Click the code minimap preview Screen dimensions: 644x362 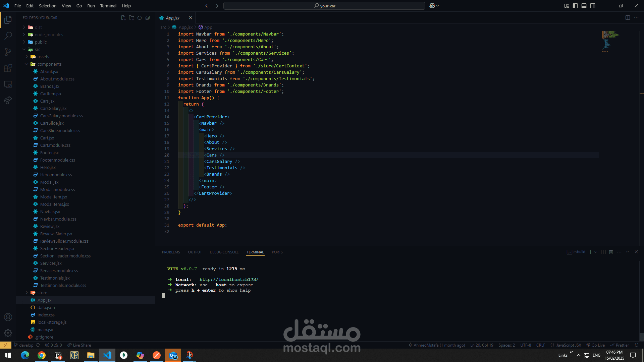609,40
